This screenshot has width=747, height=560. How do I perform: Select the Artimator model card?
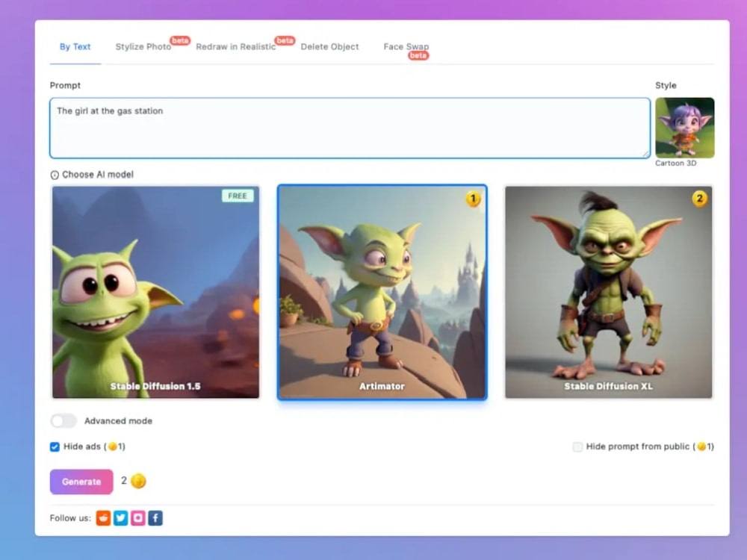point(382,291)
